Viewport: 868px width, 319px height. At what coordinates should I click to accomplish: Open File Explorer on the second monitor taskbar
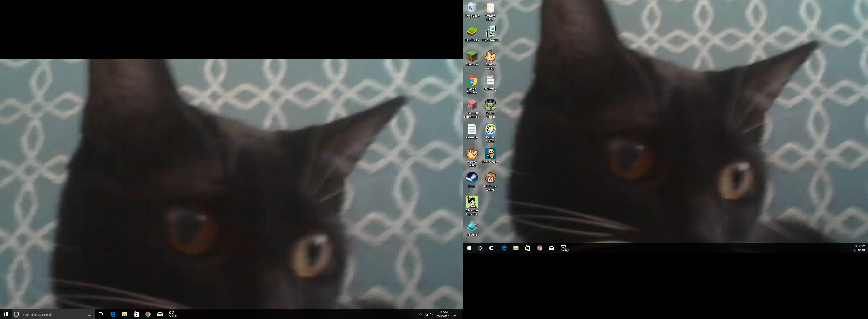click(516, 248)
